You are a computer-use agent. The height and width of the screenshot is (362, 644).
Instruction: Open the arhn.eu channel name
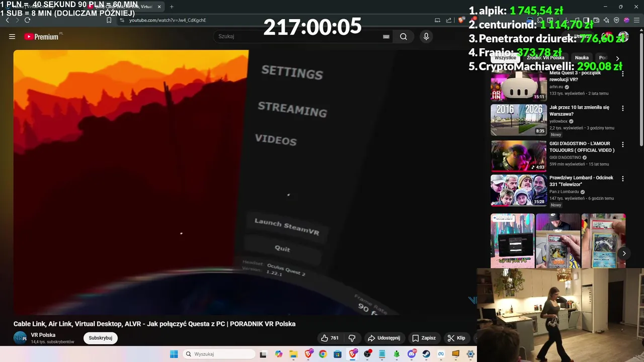(556, 87)
